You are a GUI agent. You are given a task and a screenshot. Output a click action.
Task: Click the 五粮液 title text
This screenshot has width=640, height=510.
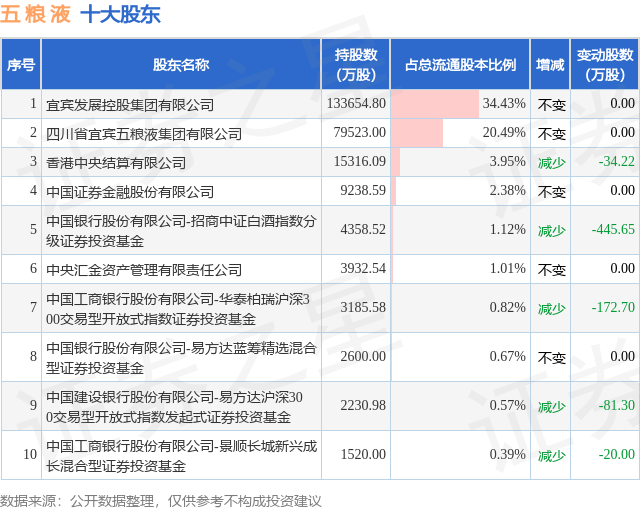[x=35, y=14]
